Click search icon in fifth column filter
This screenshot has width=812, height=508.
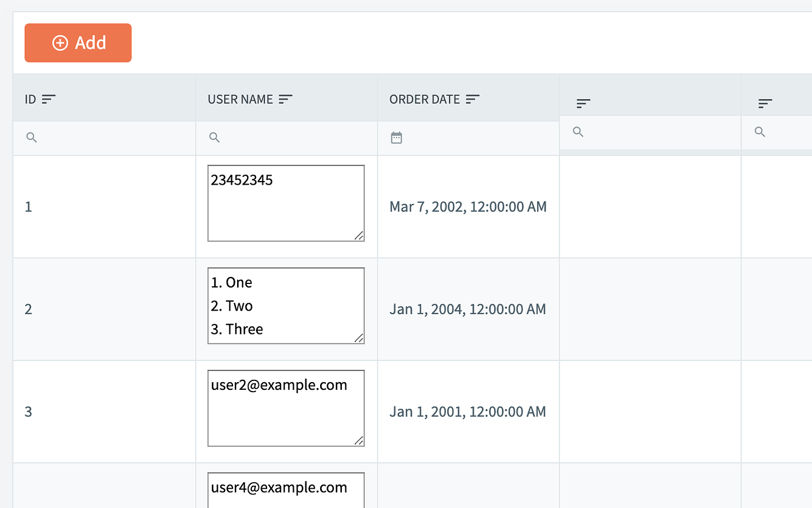click(x=760, y=132)
